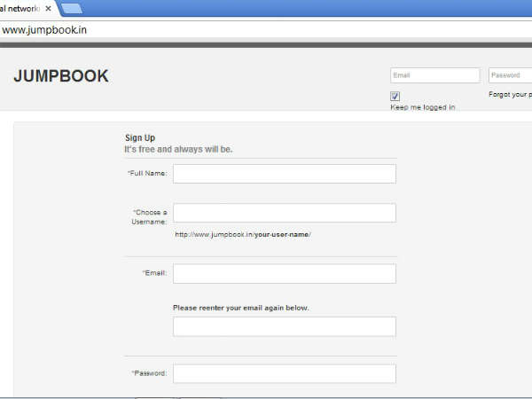Click 'Please reenter your email again below.' text
532x399 pixels.
[x=241, y=308]
